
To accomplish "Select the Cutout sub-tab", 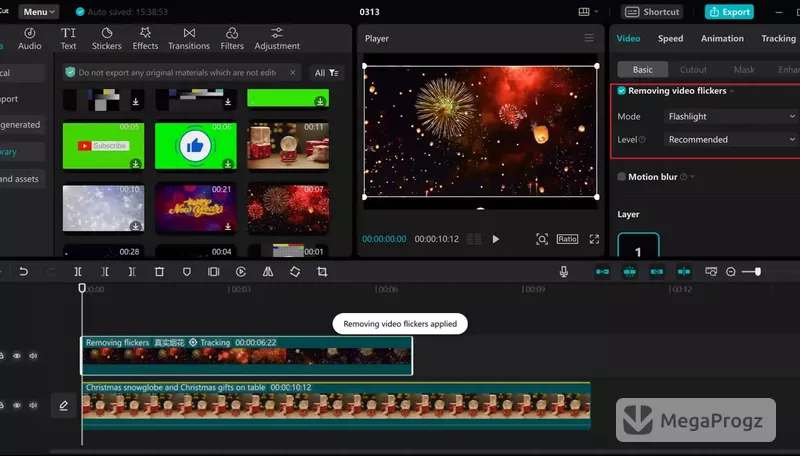I will pyautogui.click(x=693, y=69).
